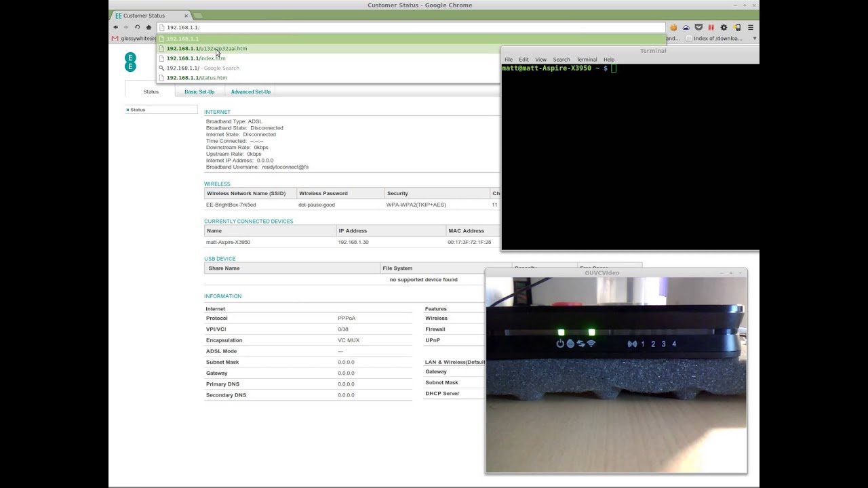Open the Terminal window's Help menu

click(x=609, y=60)
